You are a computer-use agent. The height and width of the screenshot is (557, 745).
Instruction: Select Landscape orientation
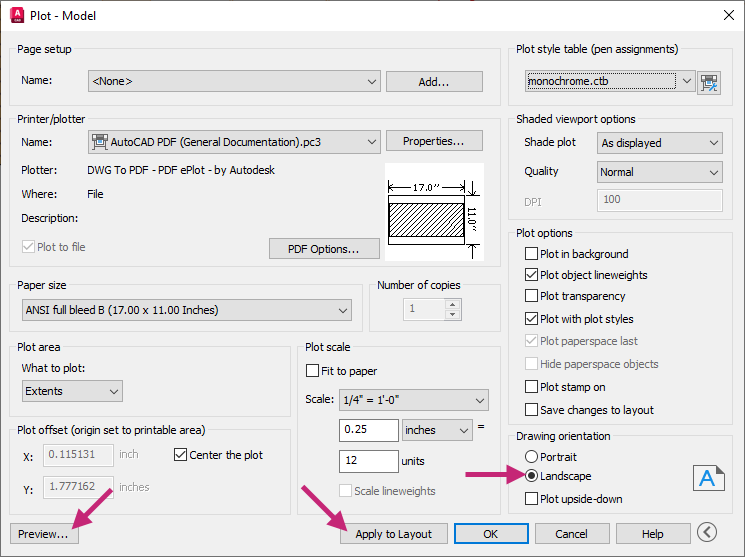[x=531, y=476]
